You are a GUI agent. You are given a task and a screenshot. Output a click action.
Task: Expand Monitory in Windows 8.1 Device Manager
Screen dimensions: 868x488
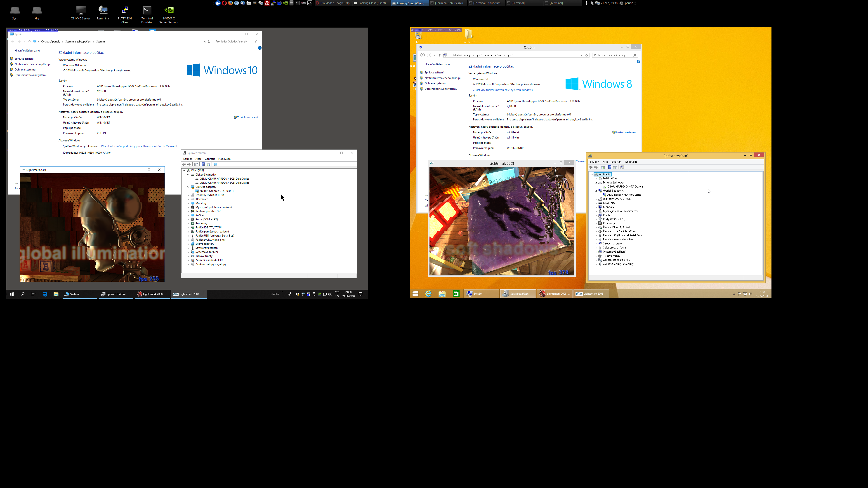coord(596,207)
